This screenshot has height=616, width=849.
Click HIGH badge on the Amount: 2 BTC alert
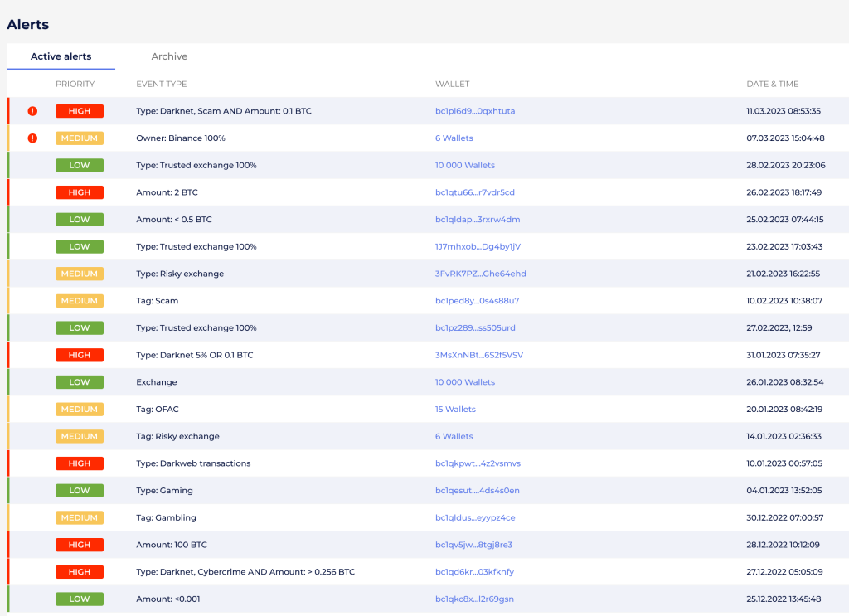pyautogui.click(x=80, y=192)
